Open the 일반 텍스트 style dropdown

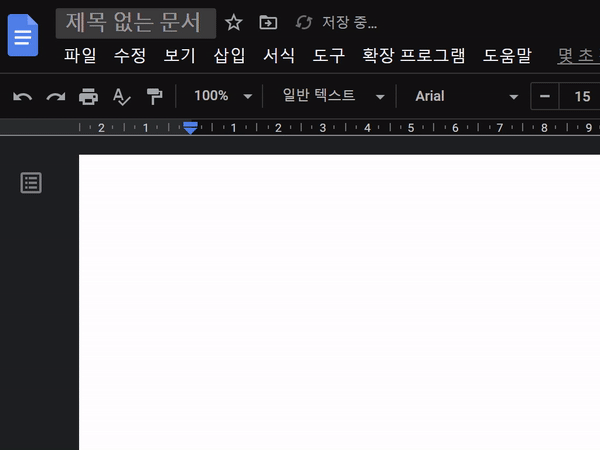coord(333,96)
